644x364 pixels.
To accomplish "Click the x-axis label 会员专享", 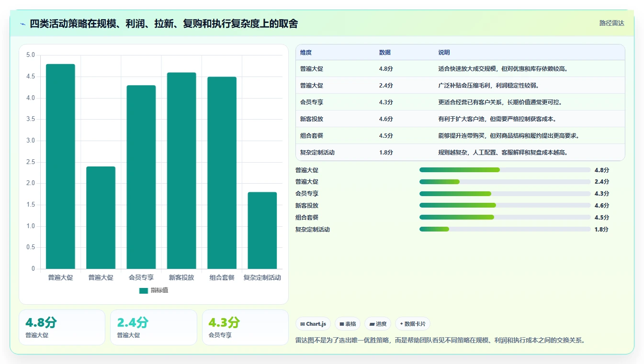I will point(141,277).
